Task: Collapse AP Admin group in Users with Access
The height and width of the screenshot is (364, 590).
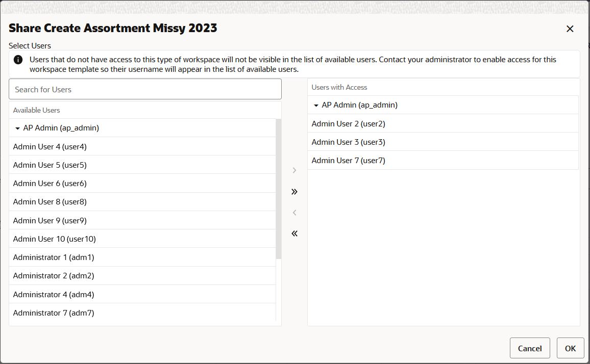Action: [x=316, y=105]
